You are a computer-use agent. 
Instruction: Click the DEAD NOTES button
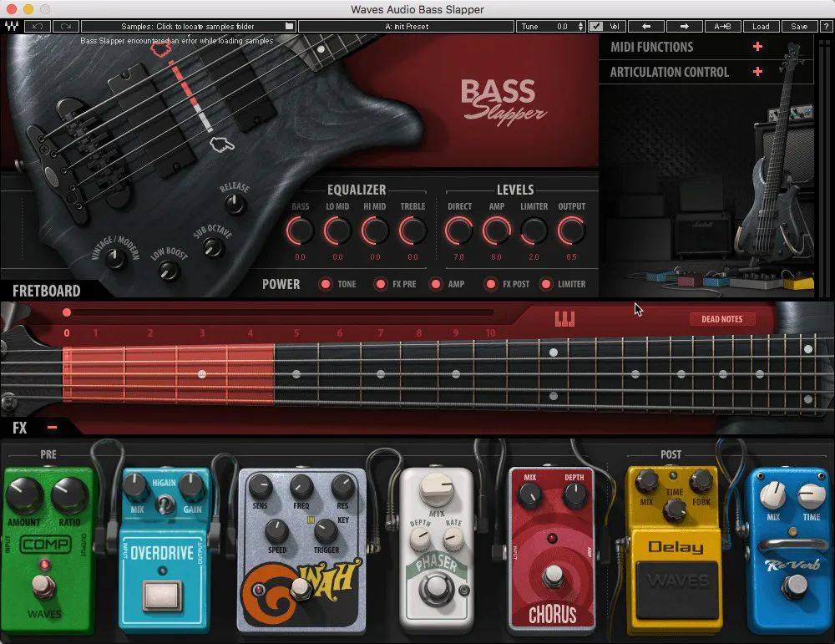click(721, 318)
